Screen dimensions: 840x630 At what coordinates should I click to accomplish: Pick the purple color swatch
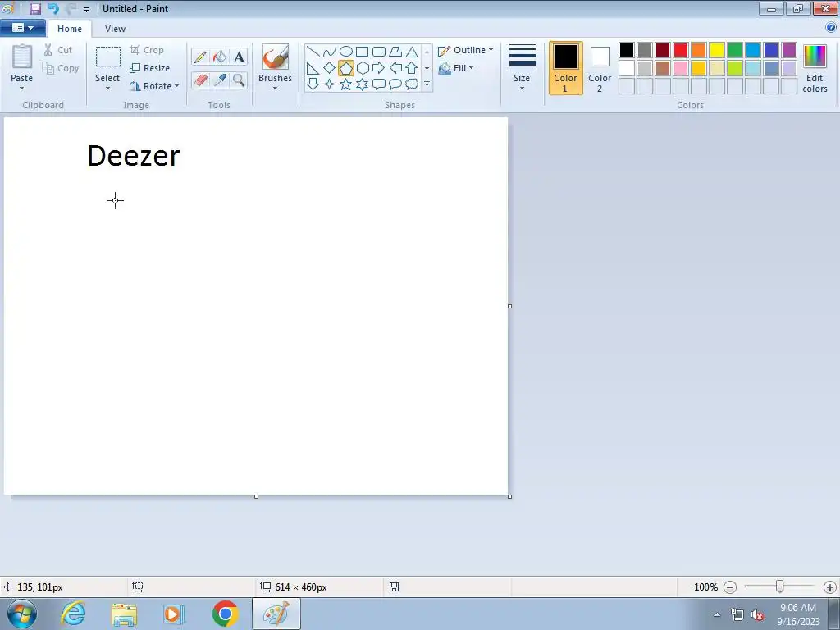point(789,50)
